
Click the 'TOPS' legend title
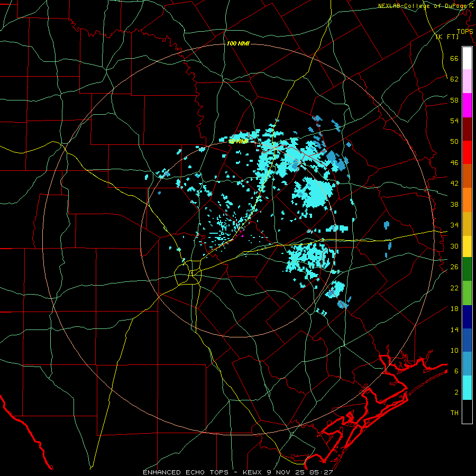click(x=465, y=32)
